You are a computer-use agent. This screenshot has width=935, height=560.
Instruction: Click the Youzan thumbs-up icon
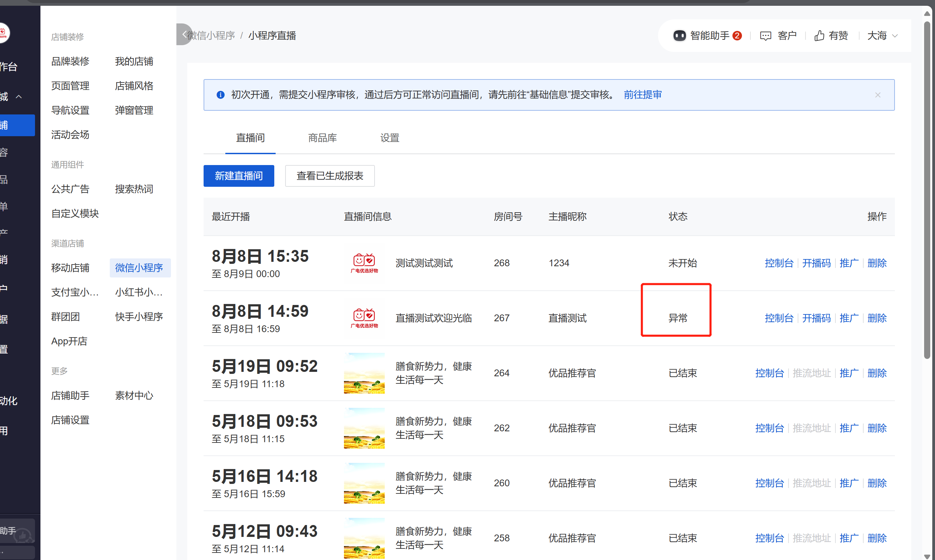point(819,36)
